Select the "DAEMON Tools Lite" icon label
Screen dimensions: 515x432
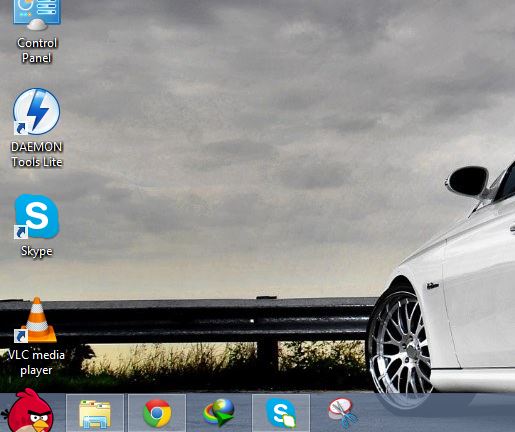tap(37, 154)
